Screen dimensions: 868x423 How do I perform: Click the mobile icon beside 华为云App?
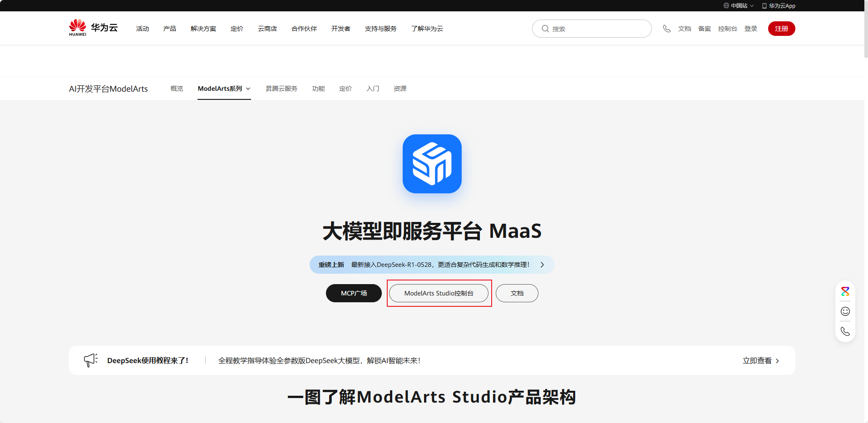point(764,6)
